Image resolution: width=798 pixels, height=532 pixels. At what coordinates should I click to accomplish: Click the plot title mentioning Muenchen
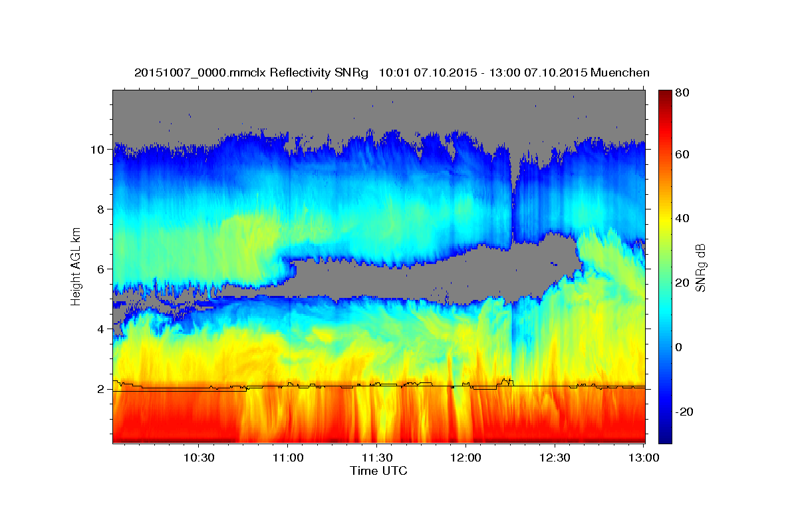click(x=392, y=72)
